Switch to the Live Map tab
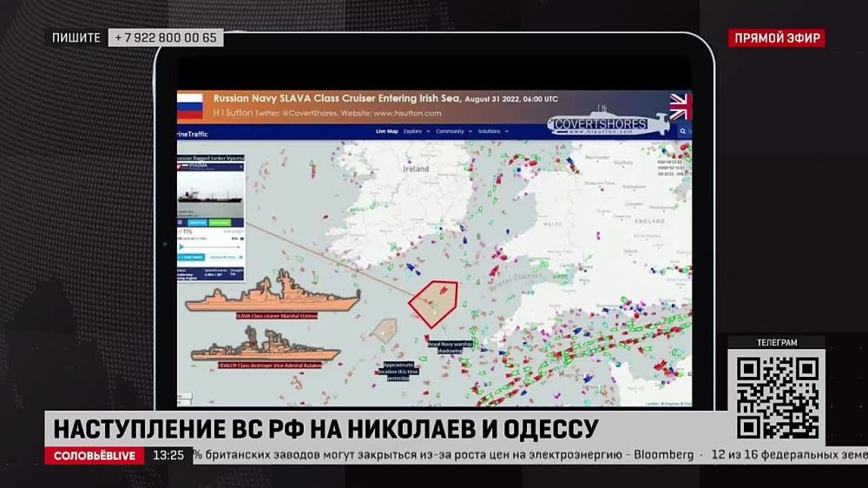The height and width of the screenshot is (488, 868). pos(386,131)
